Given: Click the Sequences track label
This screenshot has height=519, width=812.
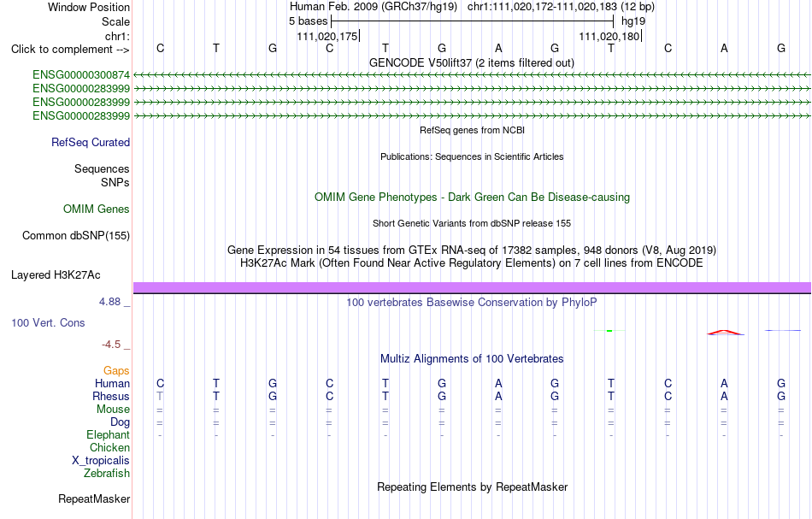Looking at the screenshot, I should pyautogui.click(x=102, y=168).
